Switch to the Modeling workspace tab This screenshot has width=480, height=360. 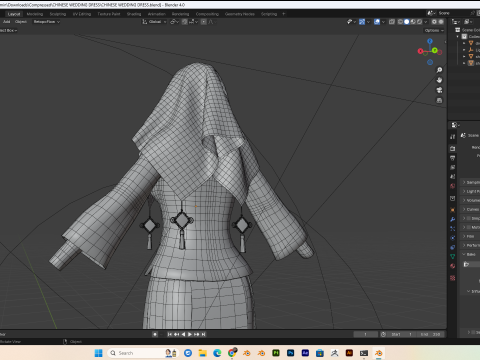point(35,14)
